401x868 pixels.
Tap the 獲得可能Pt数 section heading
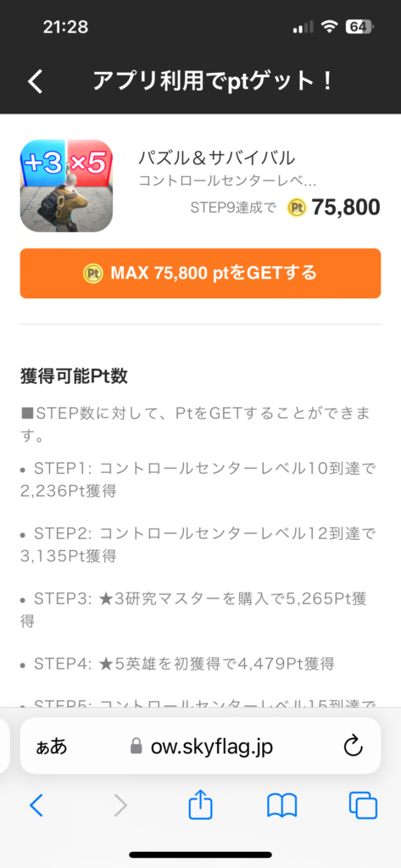click(75, 376)
